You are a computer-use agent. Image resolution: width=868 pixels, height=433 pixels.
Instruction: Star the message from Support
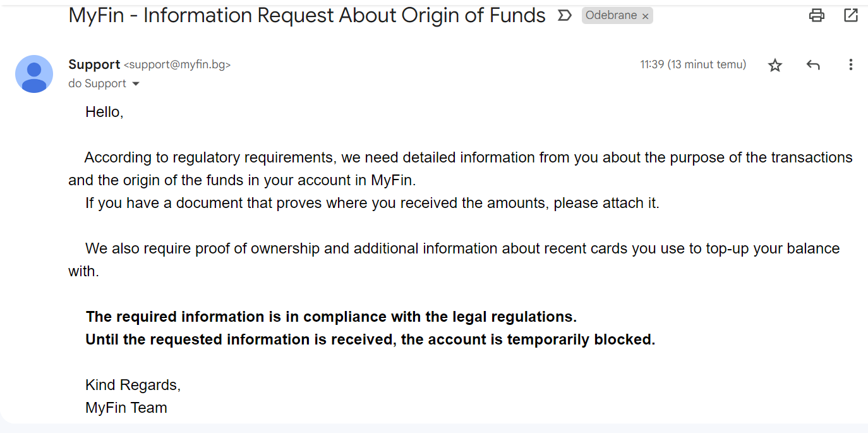tap(775, 65)
